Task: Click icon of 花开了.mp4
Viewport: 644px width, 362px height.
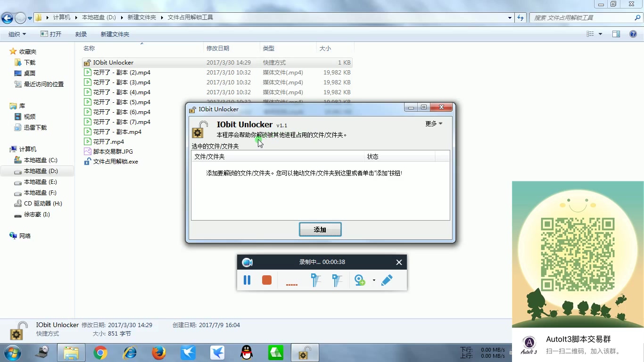Action: [x=87, y=142]
